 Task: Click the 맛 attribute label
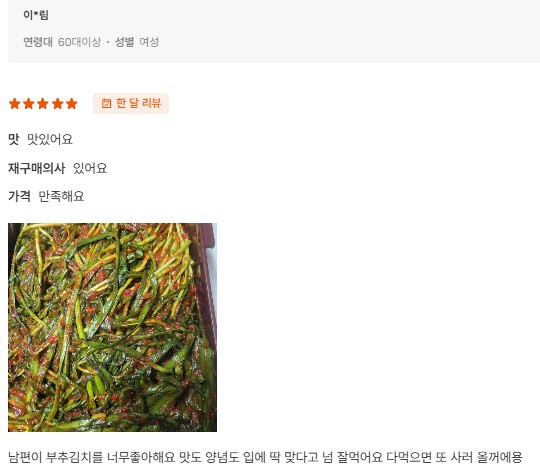tap(14, 139)
